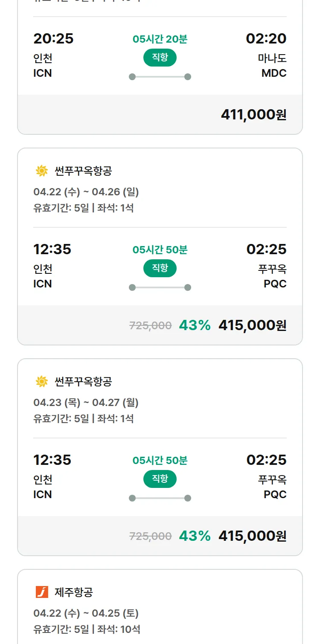This screenshot has height=644, width=320.
Task: Tap the 직항 badge on the 04.23 Phu Quoc flight
Action: tap(160, 479)
